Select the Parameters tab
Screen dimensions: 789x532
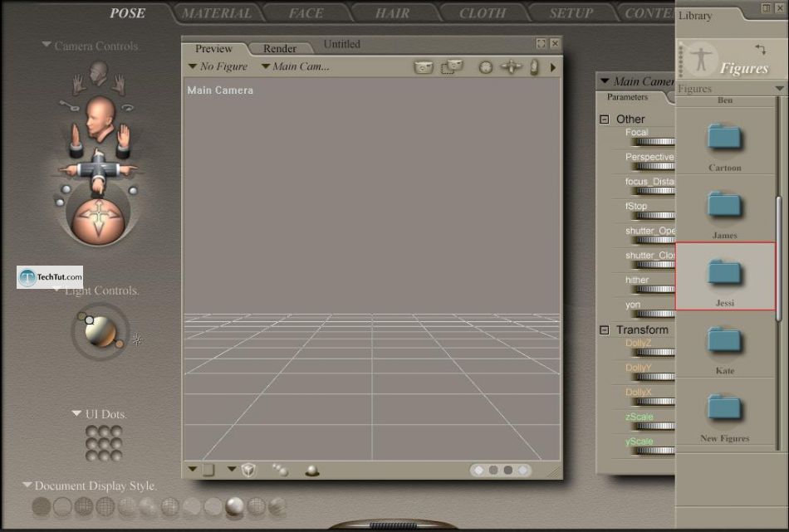pyautogui.click(x=627, y=97)
